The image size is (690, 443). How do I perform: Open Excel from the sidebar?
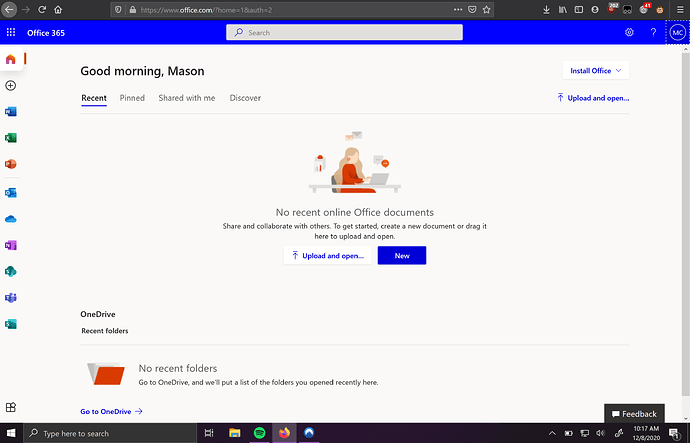pos(11,138)
